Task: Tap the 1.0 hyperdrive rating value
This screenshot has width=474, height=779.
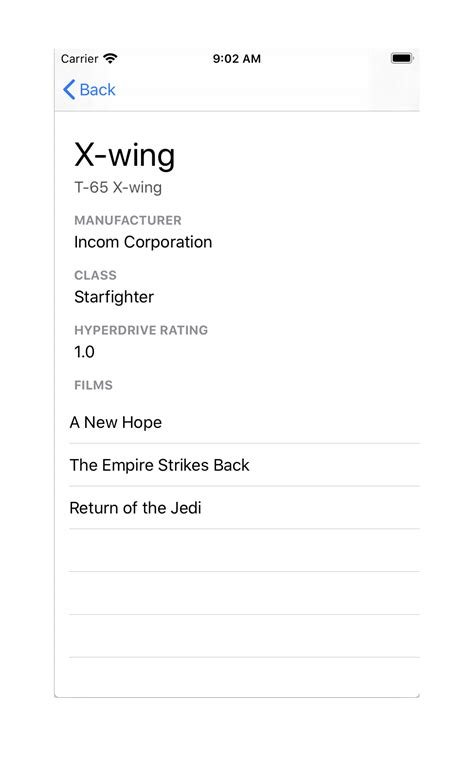Action: (84, 352)
